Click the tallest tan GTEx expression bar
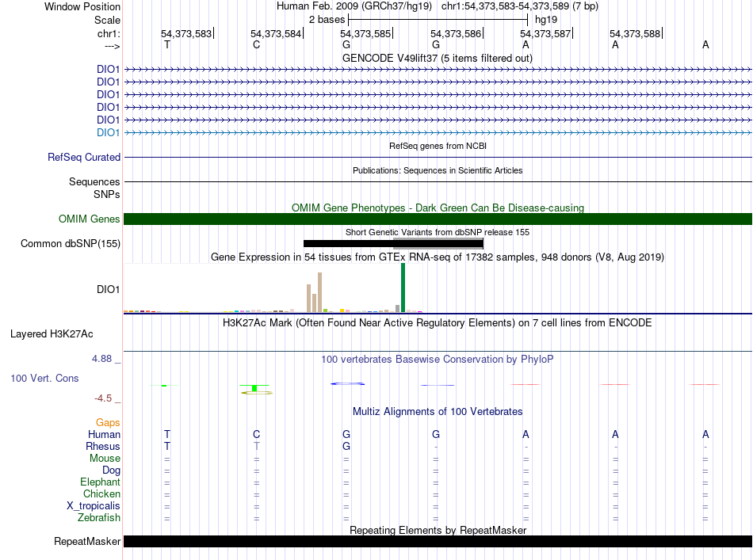This screenshot has width=753, height=560. 320,292
